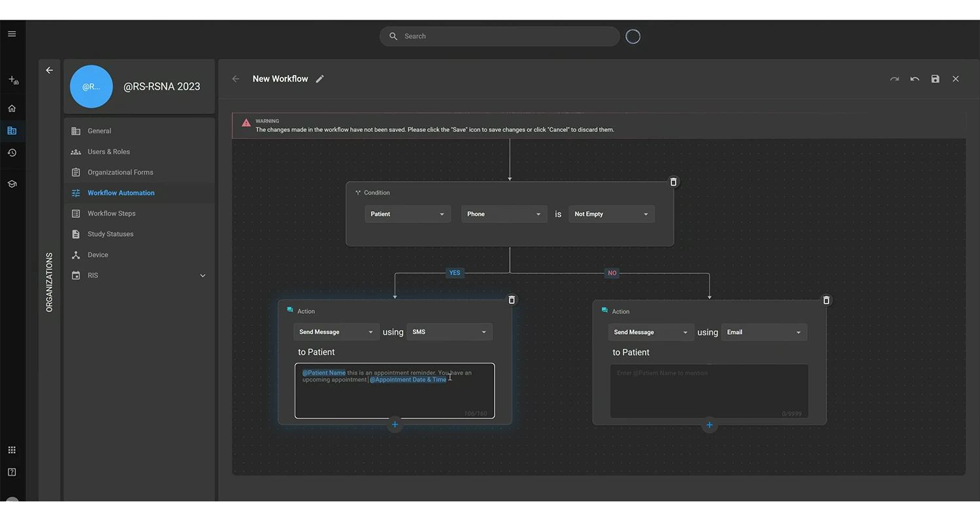Open the Not Empty condition dropdown

pyautogui.click(x=611, y=214)
